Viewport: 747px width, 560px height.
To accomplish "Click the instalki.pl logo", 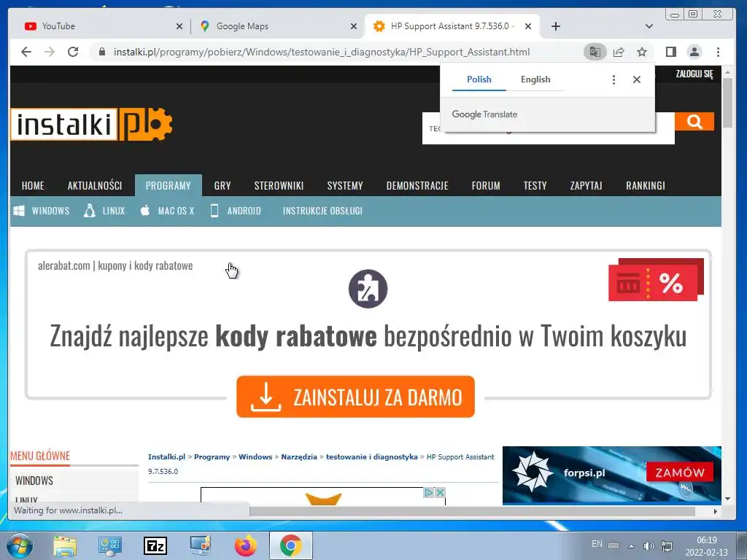I will click(91, 124).
